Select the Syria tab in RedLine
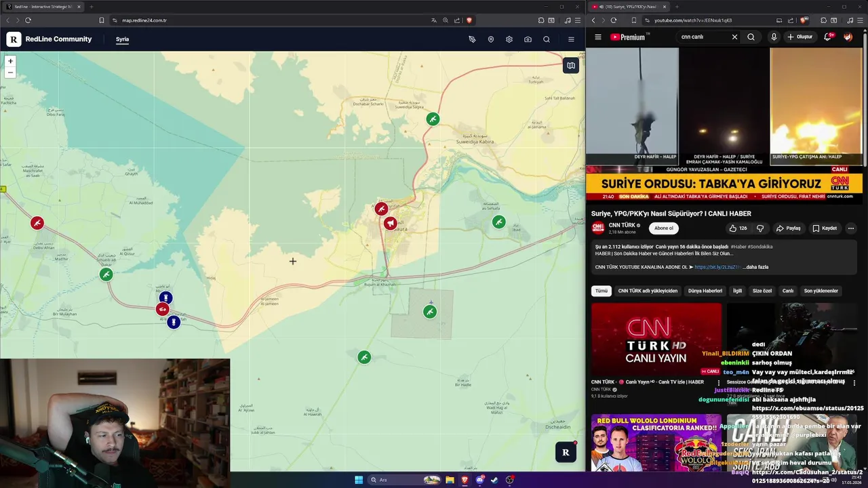 (122, 39)
